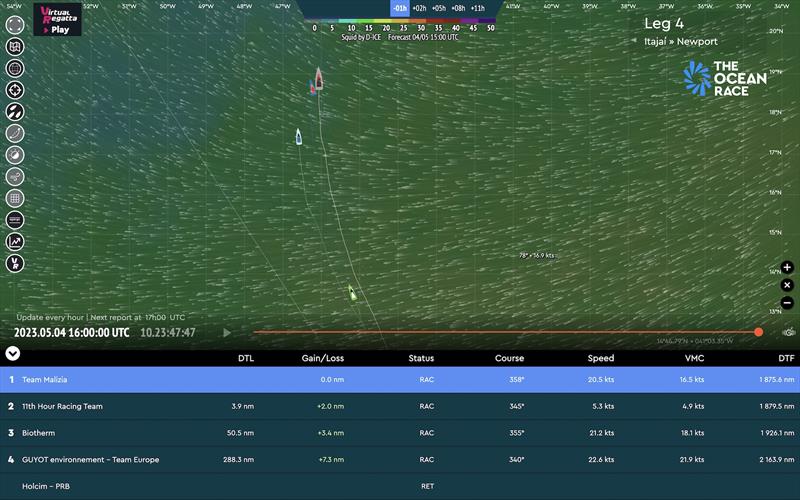Image resolution: width=800 pixels, height=500 pixels.
Task: Click the Holcim - PRB RET status
Action: point(427,486)
